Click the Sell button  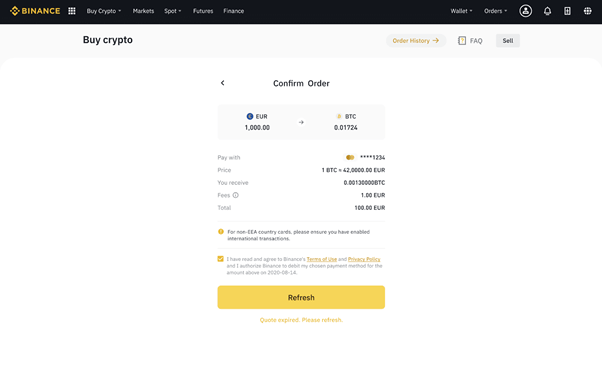tap(508, 40)
